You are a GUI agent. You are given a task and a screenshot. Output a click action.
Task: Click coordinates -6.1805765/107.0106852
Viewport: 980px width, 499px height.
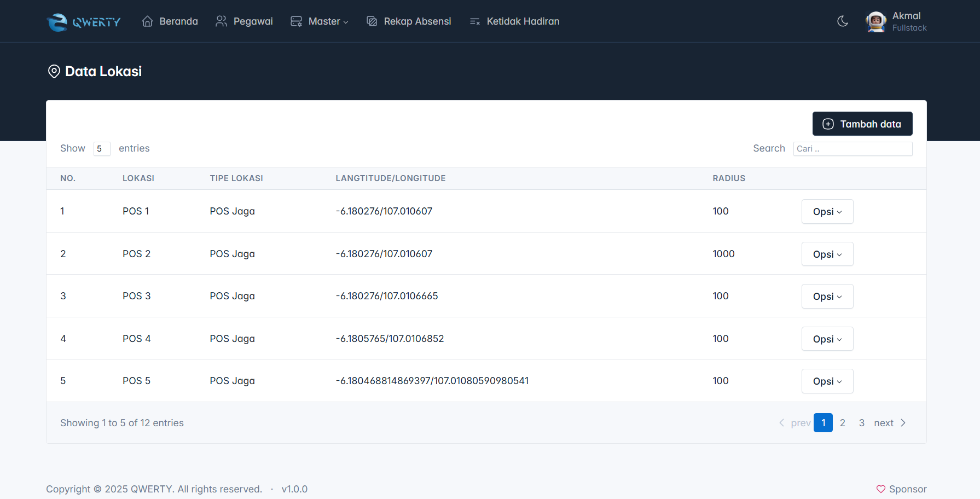(390, 339)
